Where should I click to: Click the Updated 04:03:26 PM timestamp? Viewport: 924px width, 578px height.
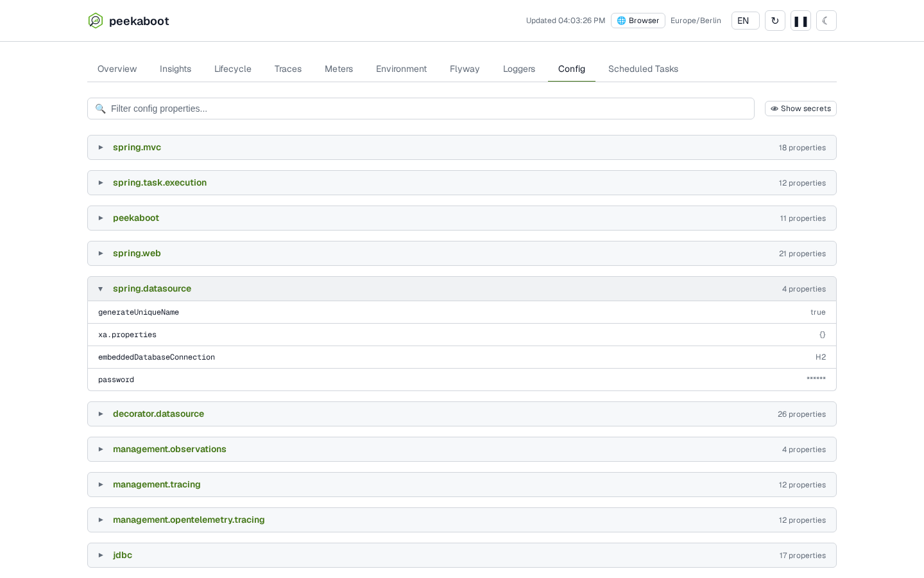(565, 21)
